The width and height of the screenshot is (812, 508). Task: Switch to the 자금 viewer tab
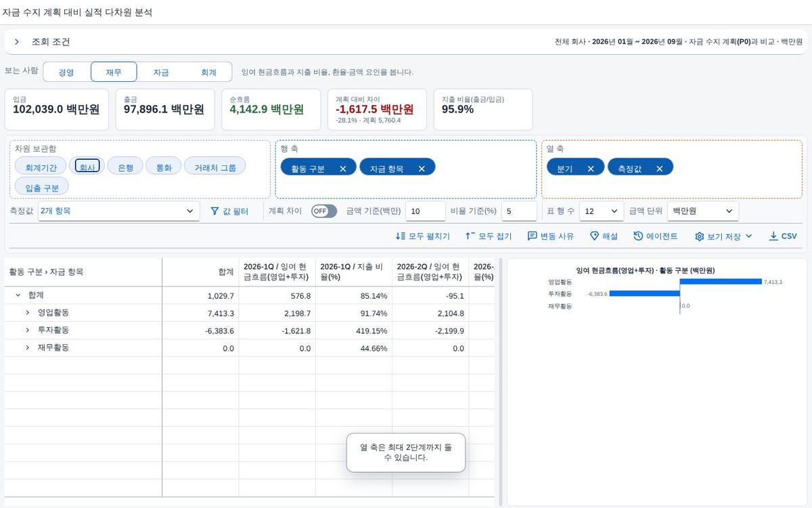click(x=161, y=72)
